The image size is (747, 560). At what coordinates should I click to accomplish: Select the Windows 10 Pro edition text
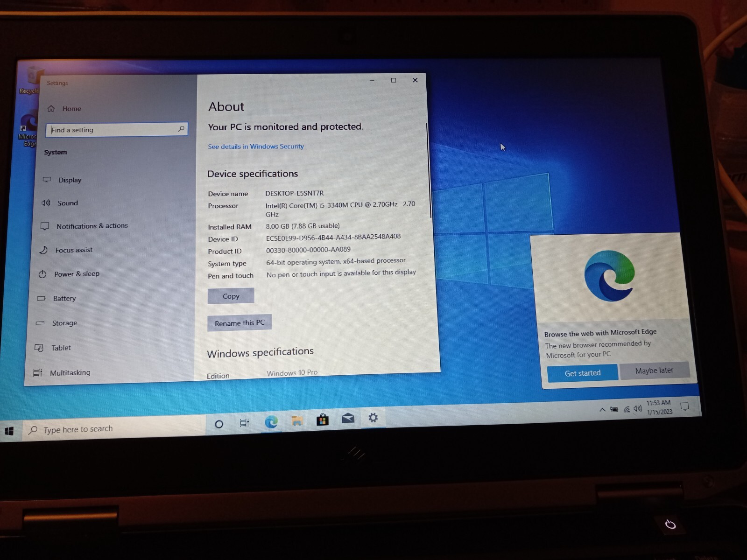(292, 373)
